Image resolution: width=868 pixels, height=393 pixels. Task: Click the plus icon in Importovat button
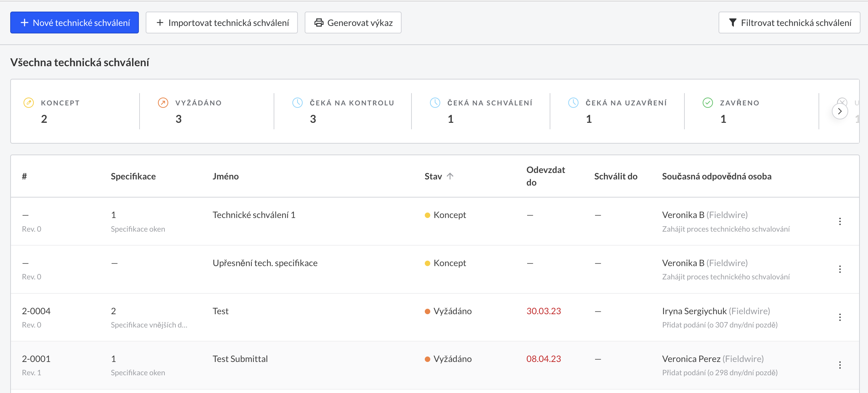point(160,23)
